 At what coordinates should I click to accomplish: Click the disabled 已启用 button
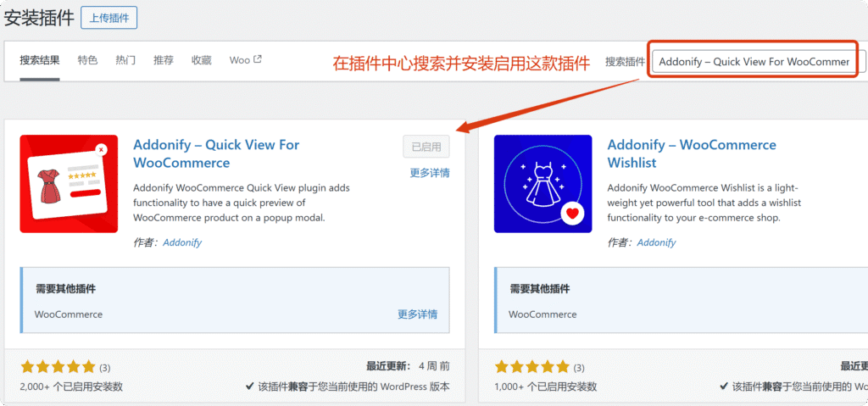click(426, 147)
